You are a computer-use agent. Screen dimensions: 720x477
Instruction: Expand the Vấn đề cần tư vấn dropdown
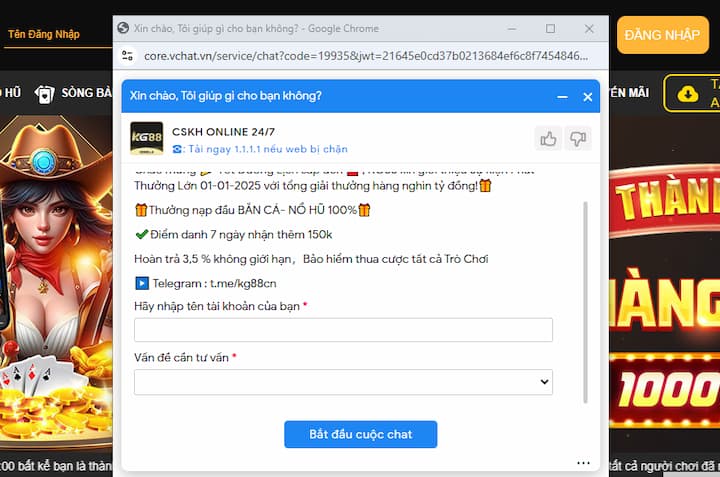coord(343,382)
